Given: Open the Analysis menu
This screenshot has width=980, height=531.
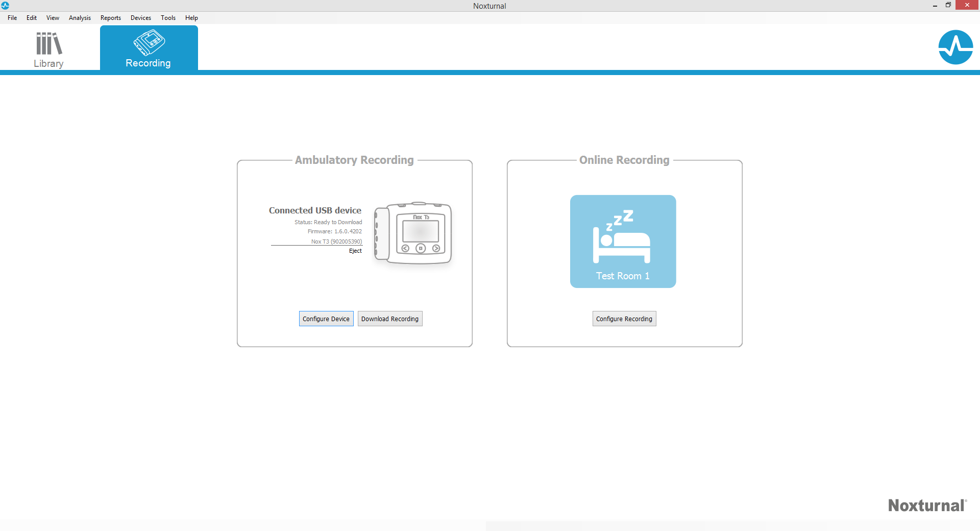Looking at the screenshot, I should tap(80, 18).
